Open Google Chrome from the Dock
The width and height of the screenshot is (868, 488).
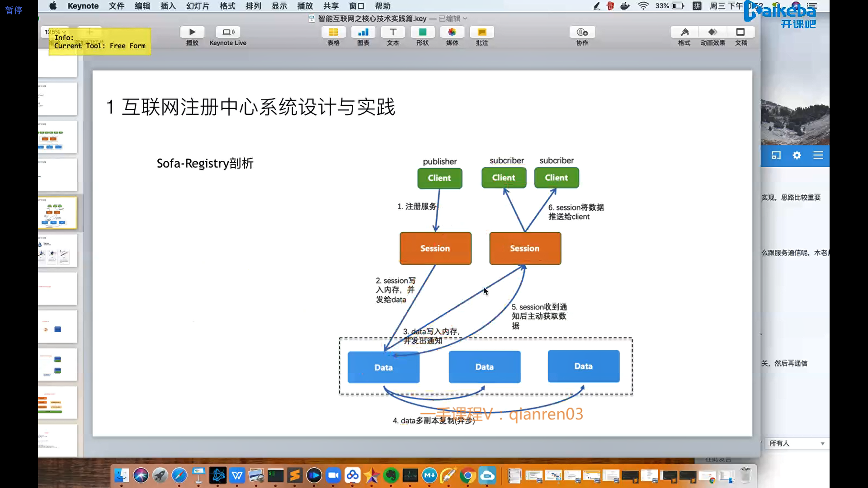(x=468, y=475)
